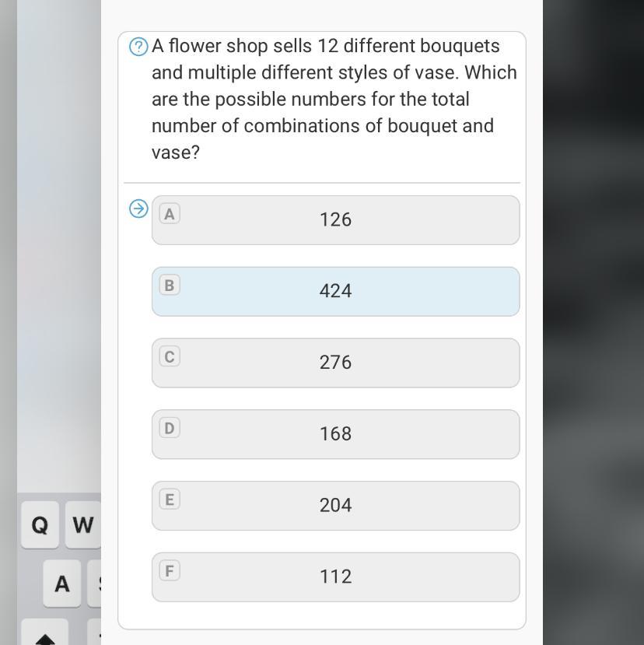Select the answer 126
The width and height of the screenshot is (644, 645).
pyautogui.click(x=335, y=220)
